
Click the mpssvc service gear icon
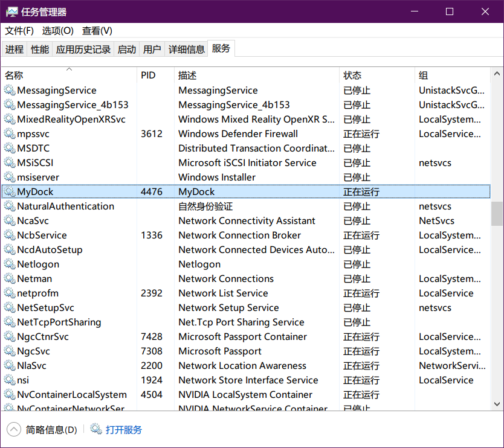10,133
